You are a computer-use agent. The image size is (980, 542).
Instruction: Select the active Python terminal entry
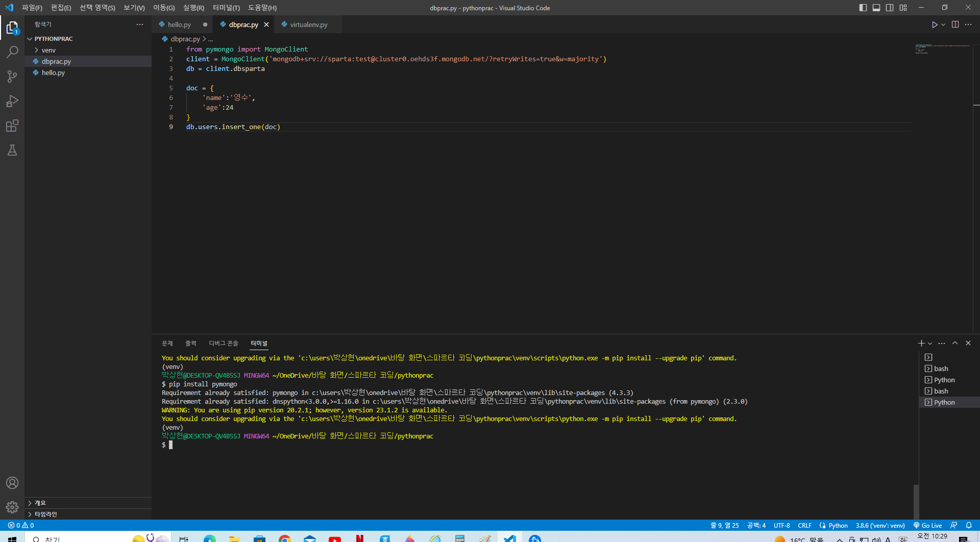click(x=949, y=402)
